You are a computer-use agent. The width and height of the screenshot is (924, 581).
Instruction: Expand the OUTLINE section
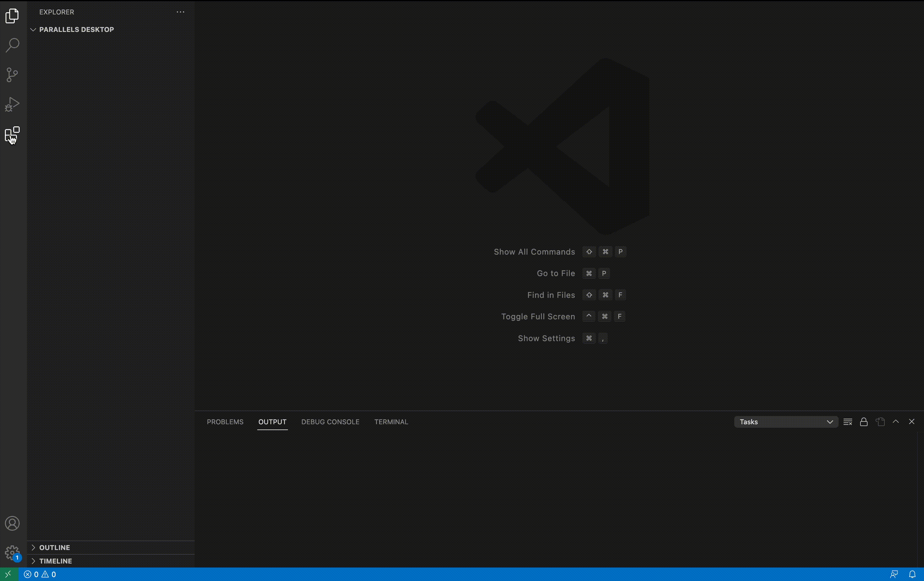[55, 548]
